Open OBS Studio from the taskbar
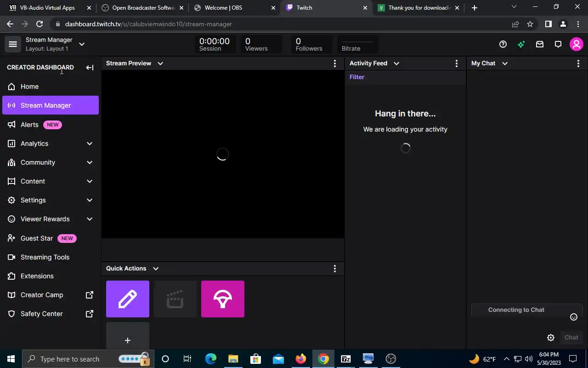 [391, 359]
